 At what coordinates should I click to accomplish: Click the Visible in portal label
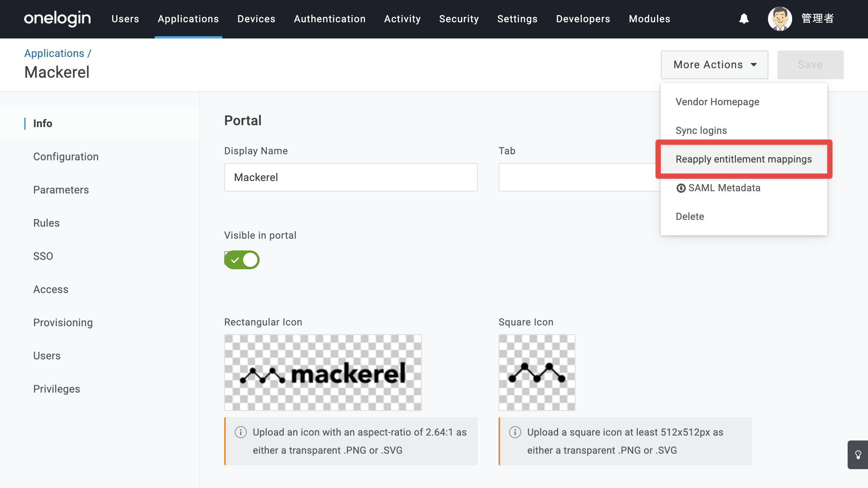pos(260,235)
